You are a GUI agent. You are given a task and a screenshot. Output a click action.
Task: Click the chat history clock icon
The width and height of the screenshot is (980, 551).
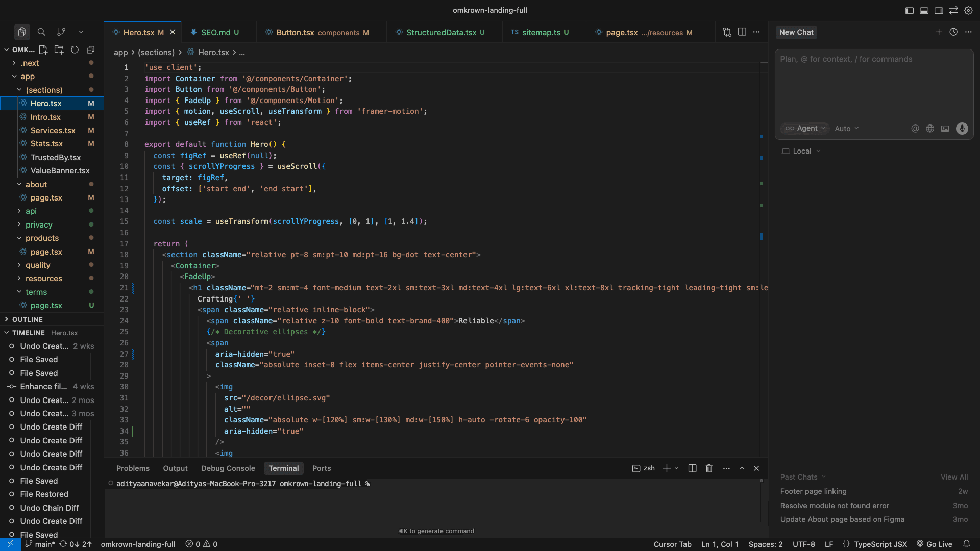(953, 32)
